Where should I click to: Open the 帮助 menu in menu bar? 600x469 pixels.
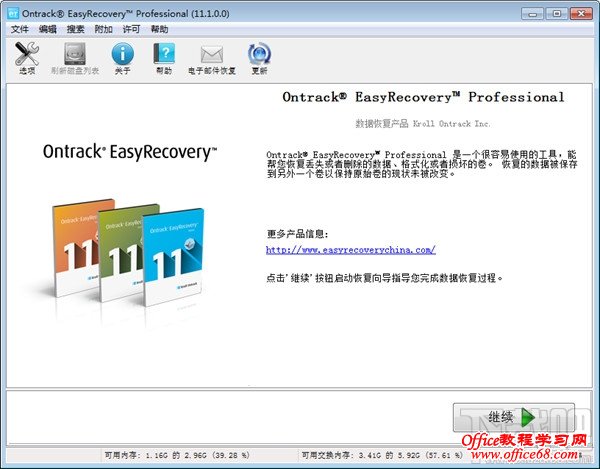tap(159, 29)
